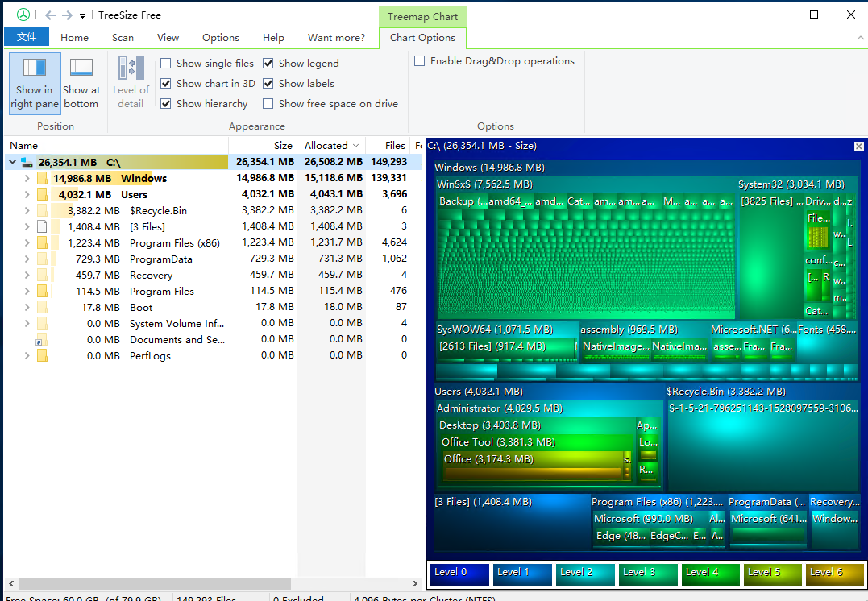Select the Boot row in tree

point(213,307)
